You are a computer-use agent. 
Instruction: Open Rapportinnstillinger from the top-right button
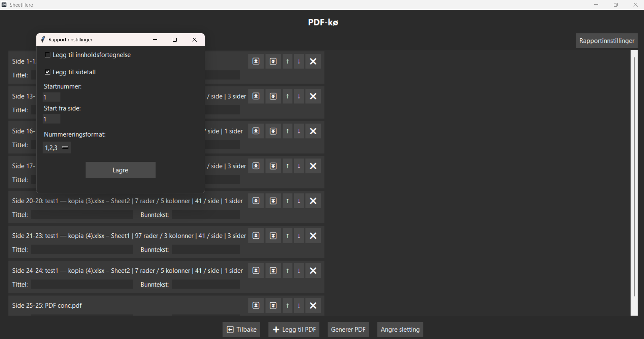[x=607, y=41]
